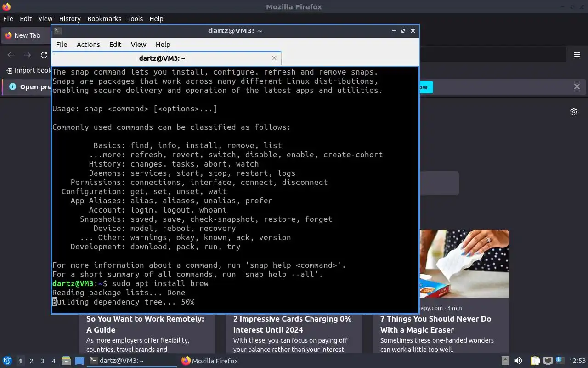
Task: Click 'Usage: snap <command>' line in terminal
Action: point(135,109)
